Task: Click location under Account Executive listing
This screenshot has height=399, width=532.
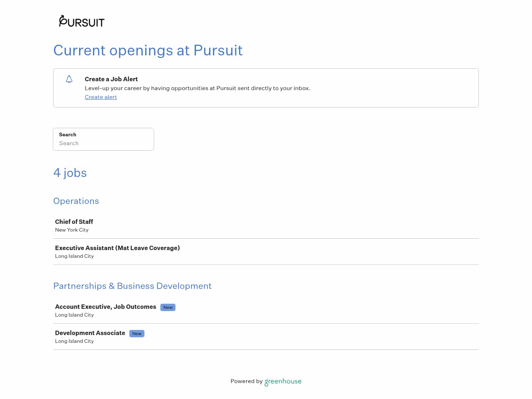Action: [74, 315]
